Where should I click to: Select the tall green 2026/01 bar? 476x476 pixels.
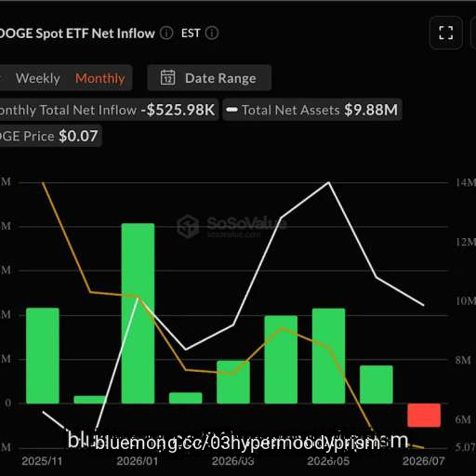pos(138,313)
